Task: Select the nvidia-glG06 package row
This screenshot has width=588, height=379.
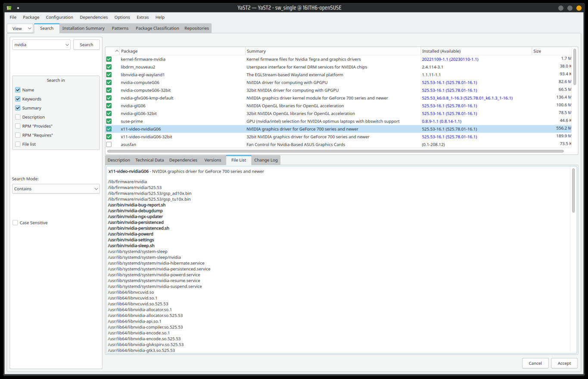Action: (x=339, y=106)
